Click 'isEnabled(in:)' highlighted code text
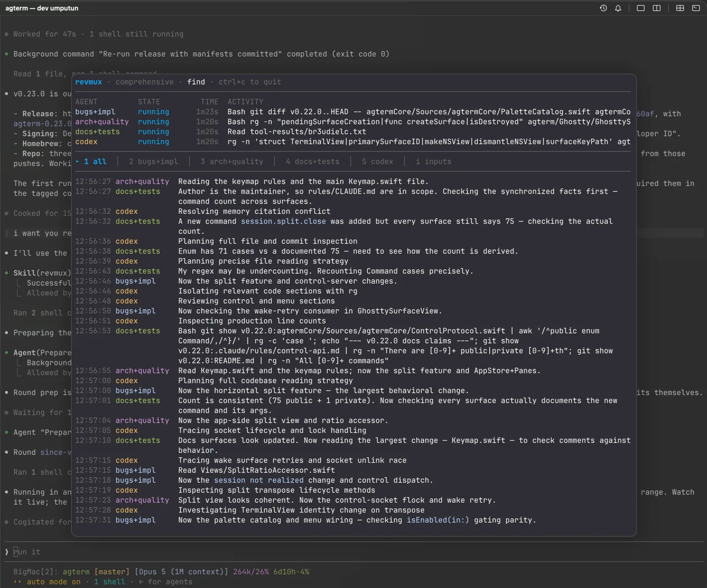 click(x=438, y=520)
